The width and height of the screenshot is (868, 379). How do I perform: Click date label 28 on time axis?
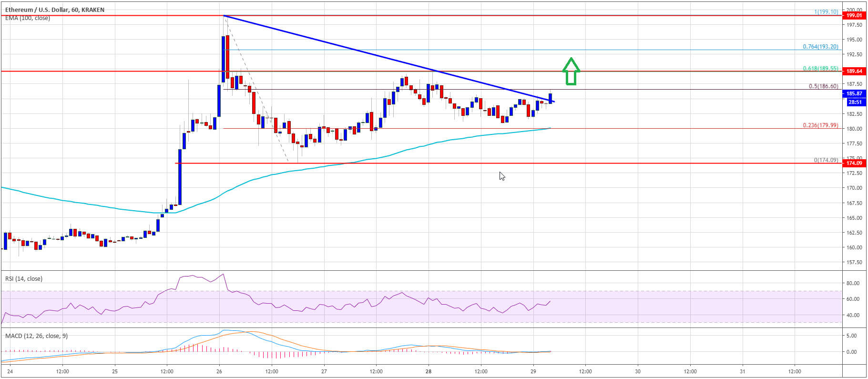click(429, 371)
